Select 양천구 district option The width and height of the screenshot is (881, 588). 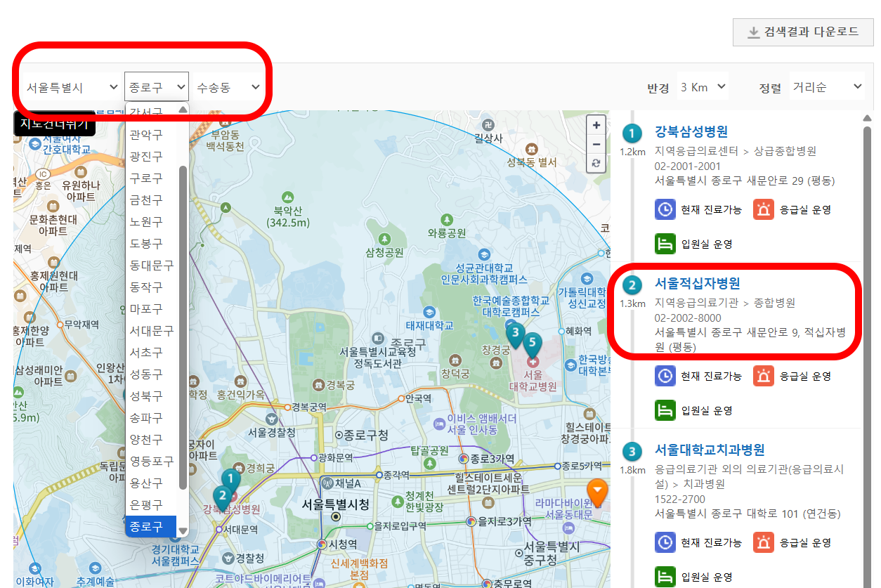click(146, 439)
